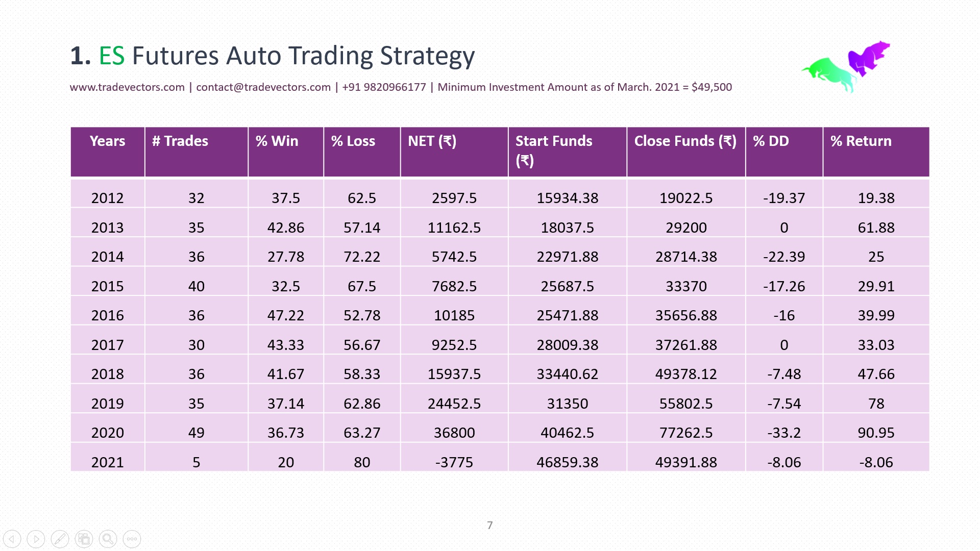Select the % Return column header
980x551 pixels.
click(x=861, y=141)
